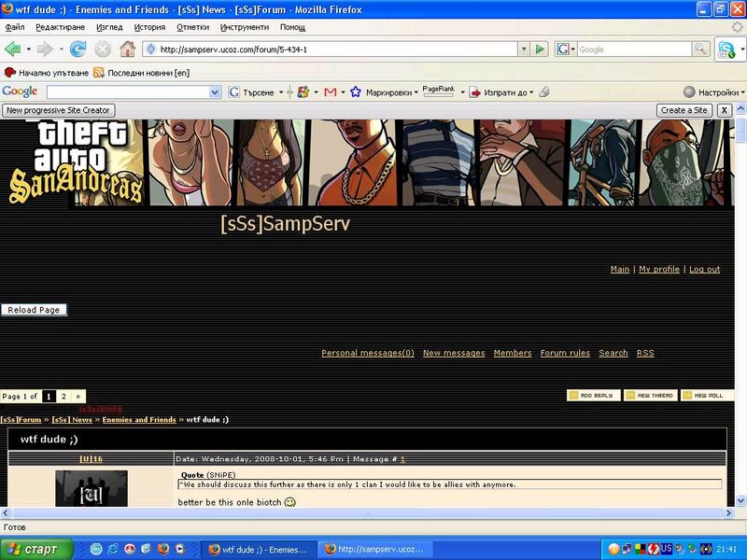Image resolution: width=747 pixels, height=560 pixels.
Task: Open the forum Search link
Action: (x=613, y=353)
